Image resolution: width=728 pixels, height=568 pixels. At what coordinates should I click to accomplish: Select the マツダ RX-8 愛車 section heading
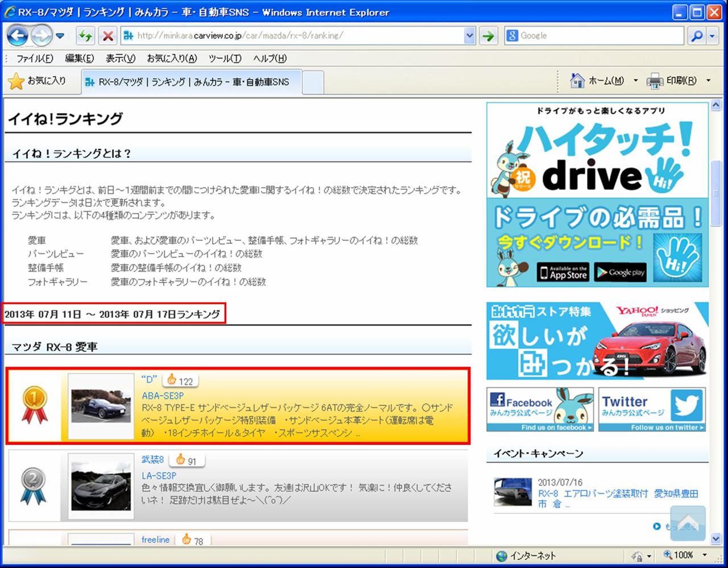pos(55,347)
